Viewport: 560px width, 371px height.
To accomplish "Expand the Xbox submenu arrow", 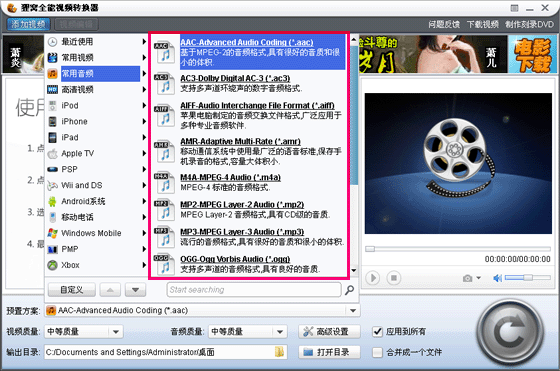I will (x=144, y=265).
